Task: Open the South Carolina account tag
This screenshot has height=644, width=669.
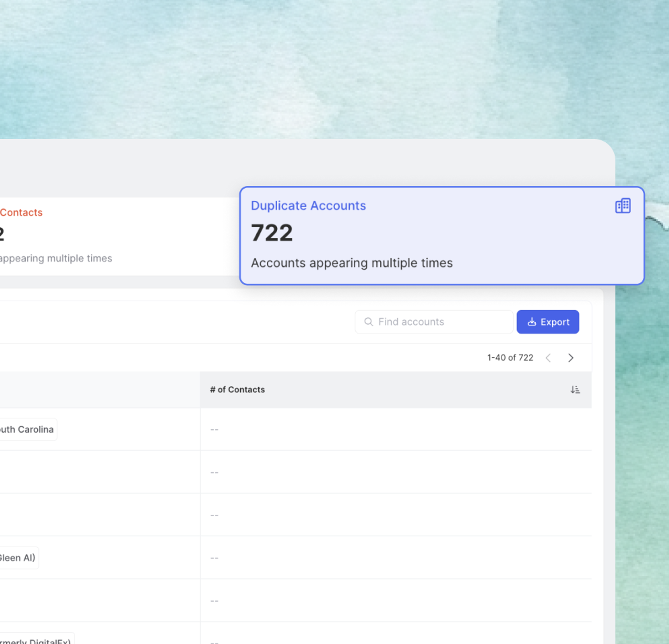Action: (28, 429)
